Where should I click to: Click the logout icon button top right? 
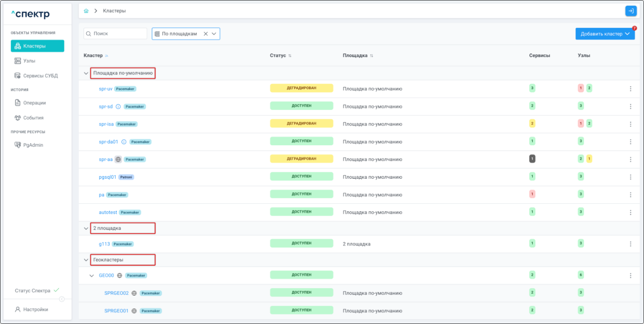point(631,11)
